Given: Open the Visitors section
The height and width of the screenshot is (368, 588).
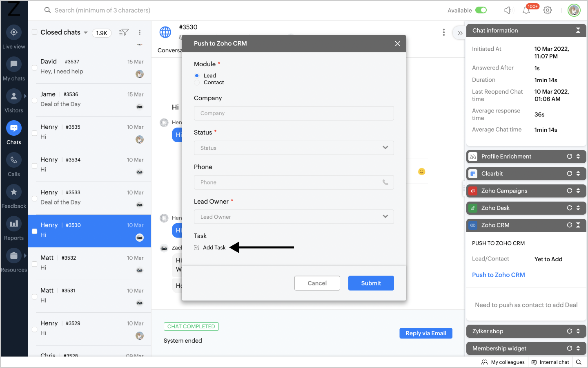Looking at the screenshot, I should pos(14,101).
